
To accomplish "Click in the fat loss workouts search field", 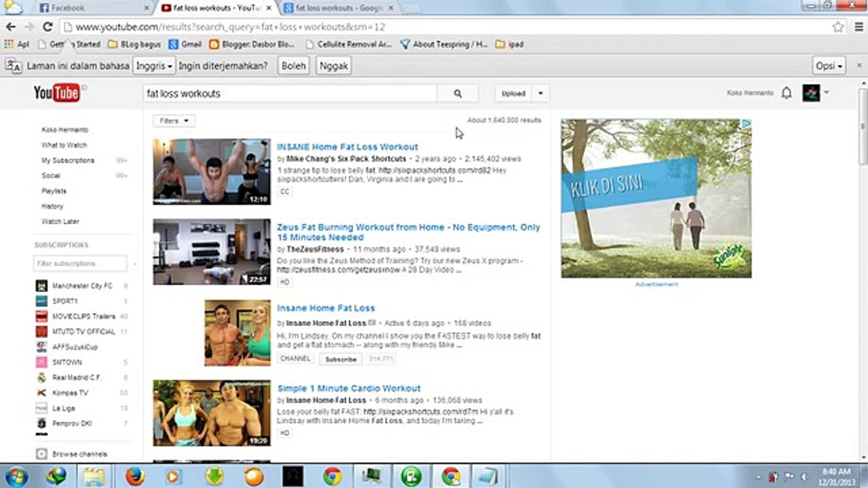I will tap(290, 94).
